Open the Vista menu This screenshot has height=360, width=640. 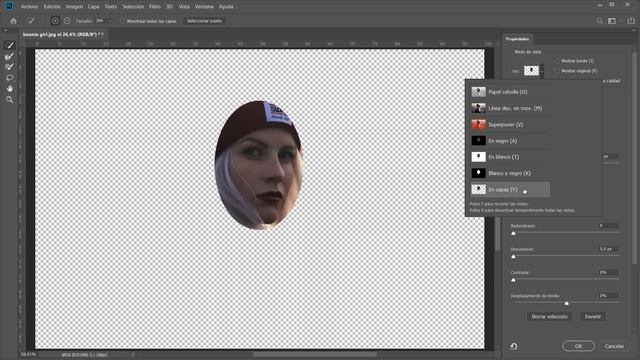click(184, 7)
